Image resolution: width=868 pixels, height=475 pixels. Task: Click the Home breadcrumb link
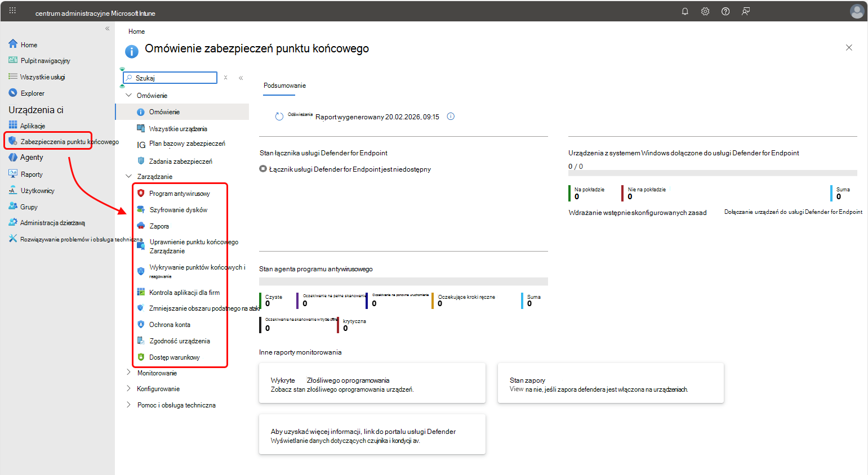[136, 32]
